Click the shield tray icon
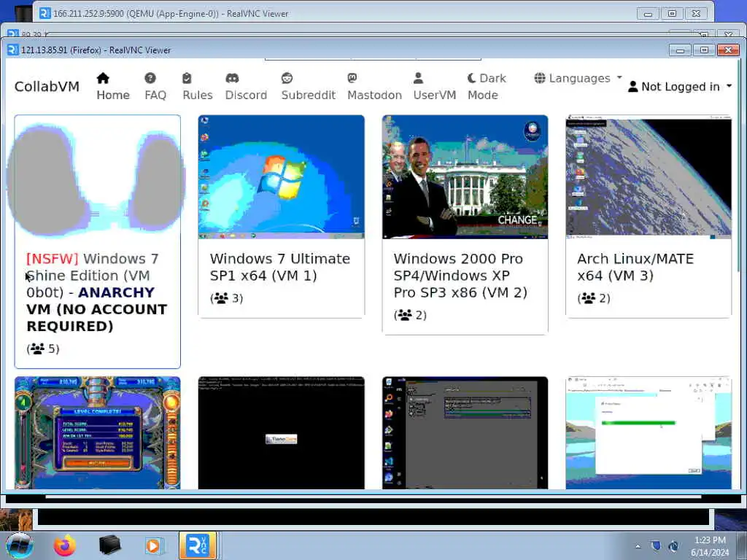The width and height of the screenshot is (747, 560). 656,546
